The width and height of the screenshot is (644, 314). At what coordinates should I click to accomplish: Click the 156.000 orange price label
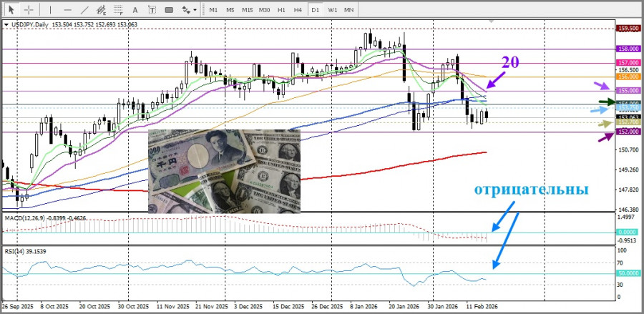[x=628, y=77]
